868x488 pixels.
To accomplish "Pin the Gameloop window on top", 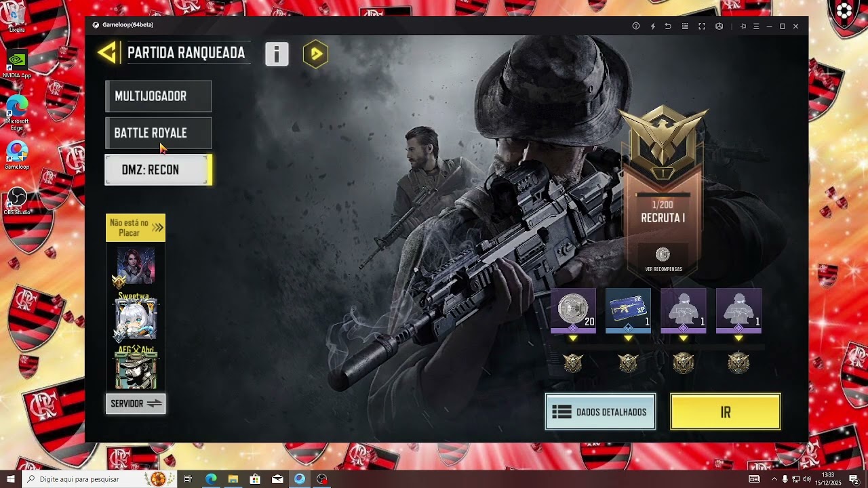I will 743,26.
